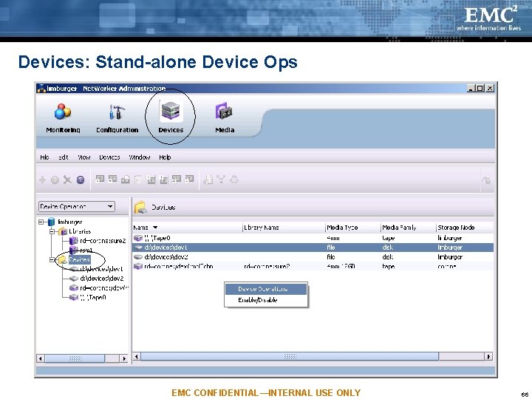
Task: Select the d:\devices\dev1 table row
Action: [x=313, y=248]
